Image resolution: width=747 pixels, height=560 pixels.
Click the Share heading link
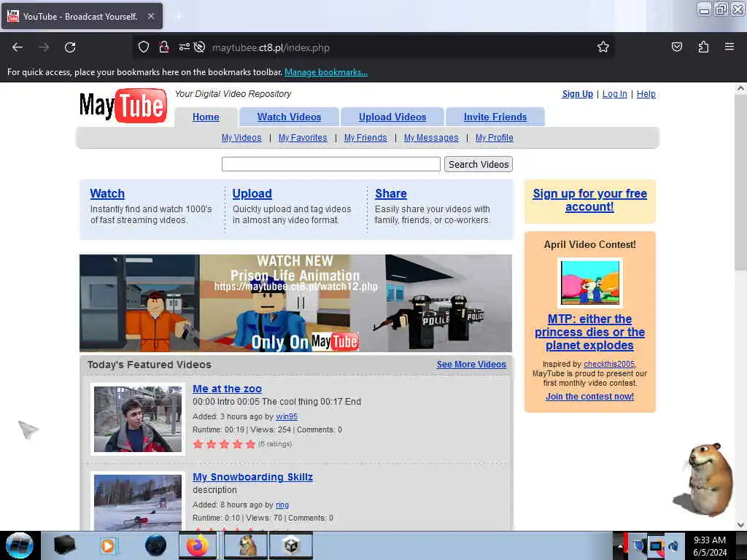(391, 194)
